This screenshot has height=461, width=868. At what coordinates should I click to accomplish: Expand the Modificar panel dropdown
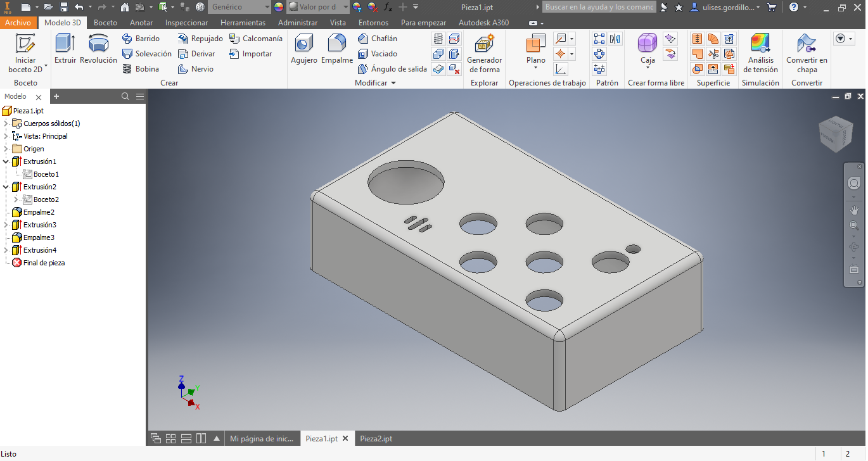375,83
